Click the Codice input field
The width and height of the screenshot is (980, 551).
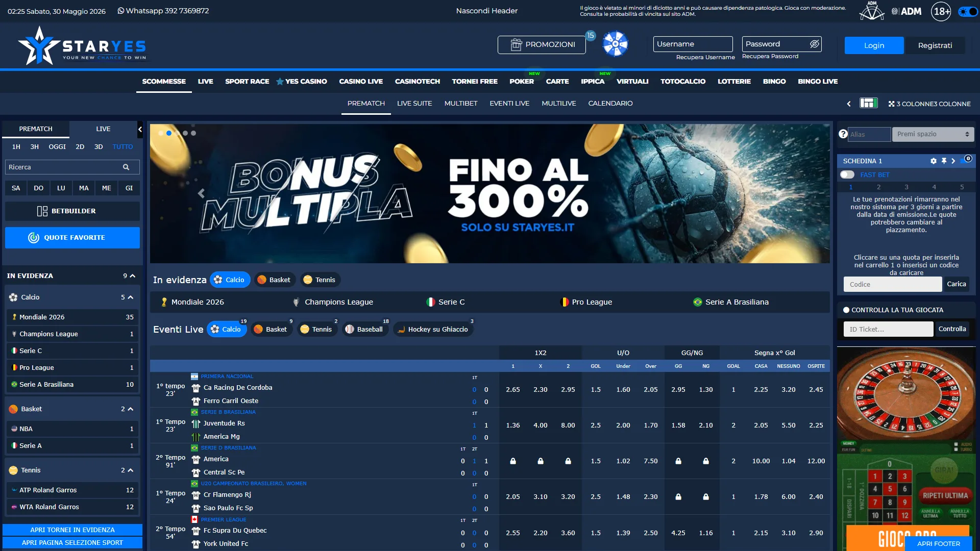pos(893,284)
